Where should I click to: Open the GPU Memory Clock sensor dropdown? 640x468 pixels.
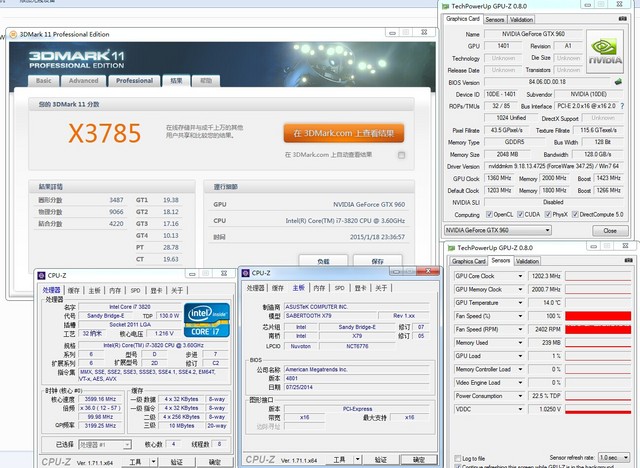point(520,289)
